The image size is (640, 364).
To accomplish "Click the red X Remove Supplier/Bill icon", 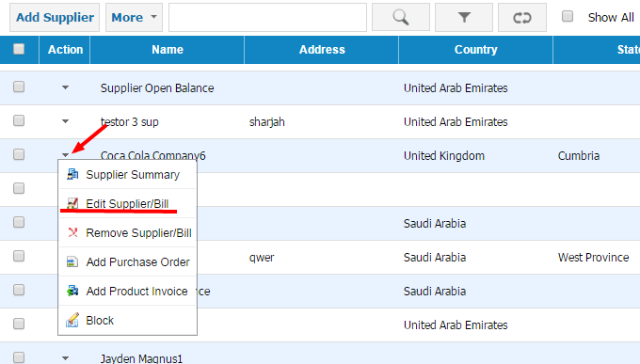I will [x=72, y=232].
